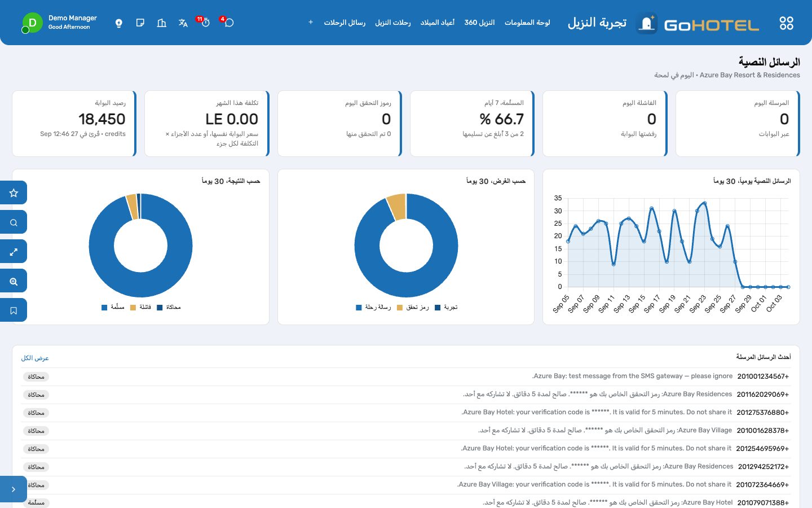This screenshot has height=508, width=812.
Task: Select phone number +201079071388
Action: [763, 502]
